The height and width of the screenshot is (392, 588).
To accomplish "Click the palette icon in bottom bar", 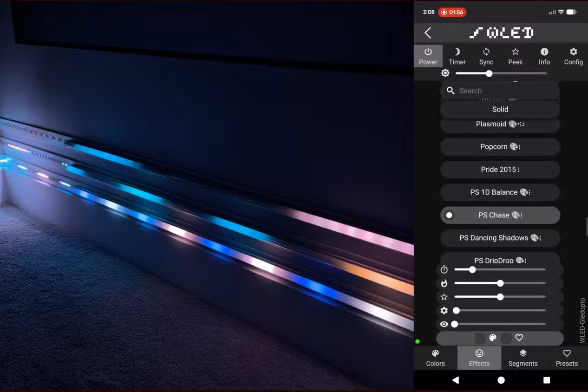I will pos(493,338).
